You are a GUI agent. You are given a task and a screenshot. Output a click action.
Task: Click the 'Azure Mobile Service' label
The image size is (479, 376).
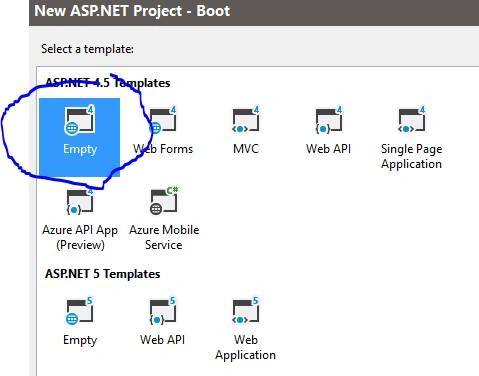click(x=164, y=237)
